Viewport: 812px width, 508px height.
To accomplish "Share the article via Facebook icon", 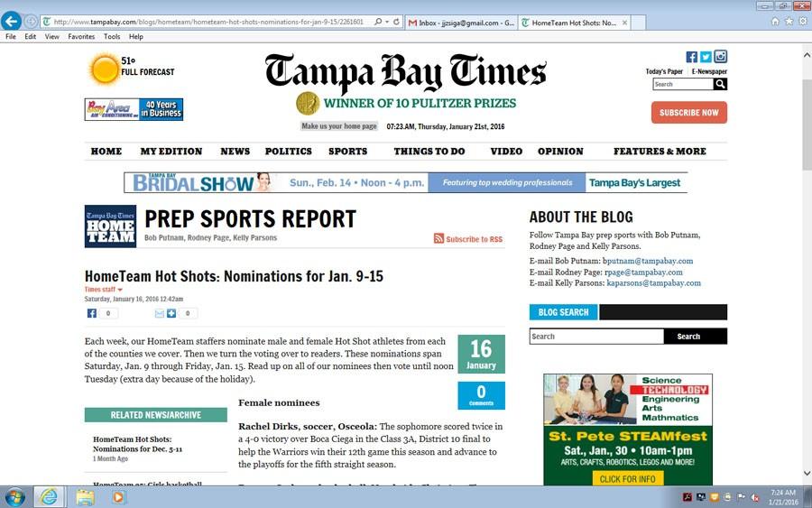I will (x=92, y=313).
